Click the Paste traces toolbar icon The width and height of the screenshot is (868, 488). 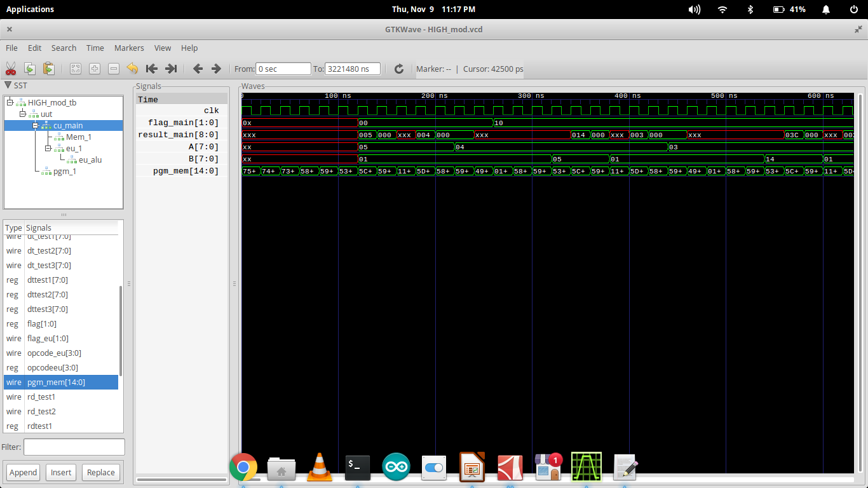49,69
